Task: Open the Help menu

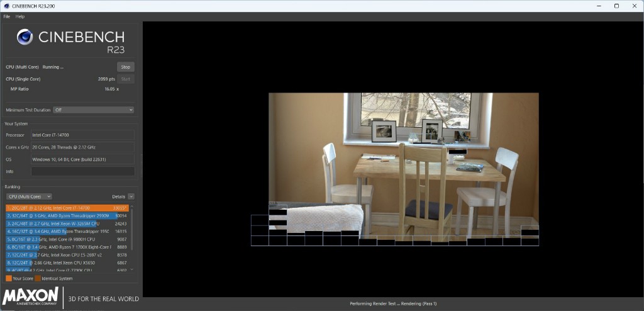Action: 20,16
